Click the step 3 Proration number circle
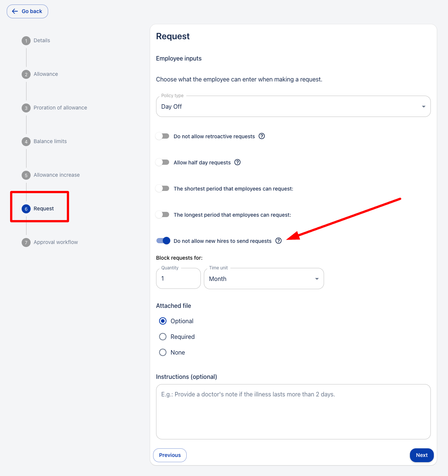The height and width of the screenshot is (476, 448). coord(26,108)
